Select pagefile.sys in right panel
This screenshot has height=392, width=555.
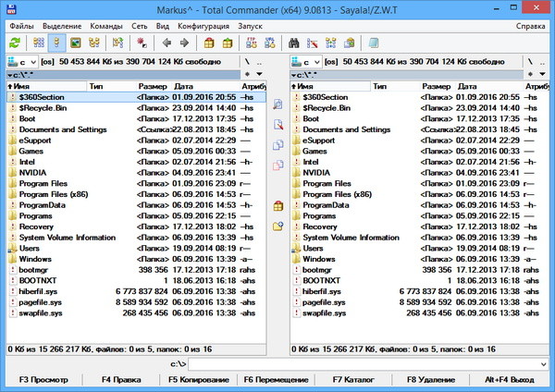[x=420, y=302]
